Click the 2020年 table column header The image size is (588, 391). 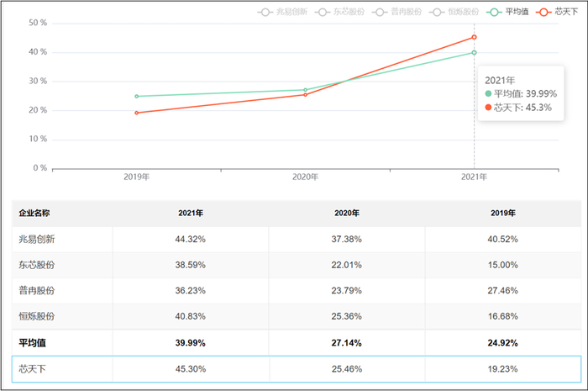click(x=347, y=213)
